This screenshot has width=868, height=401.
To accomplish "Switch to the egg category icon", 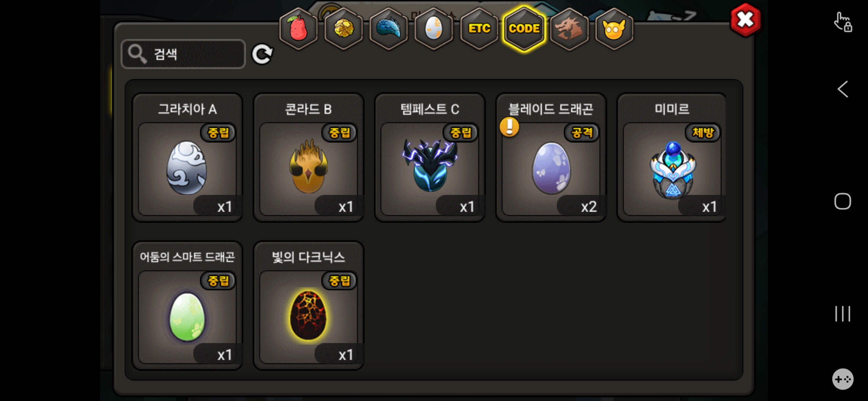I will click(x=434, y=29).
